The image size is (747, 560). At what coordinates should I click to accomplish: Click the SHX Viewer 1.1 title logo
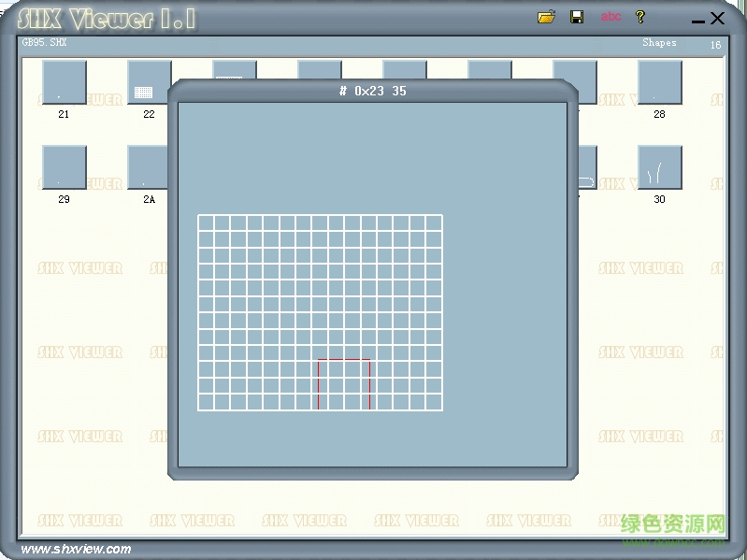click(107, 19)
